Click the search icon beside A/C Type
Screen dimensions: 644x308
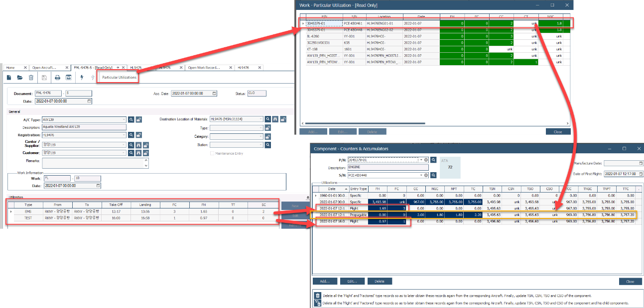click(x=131, y=119)
